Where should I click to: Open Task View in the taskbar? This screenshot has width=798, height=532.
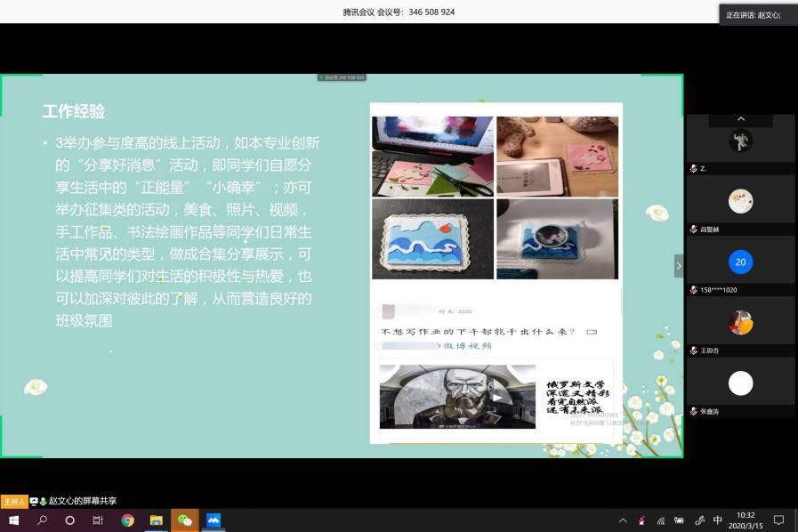[x=98, y=520]
